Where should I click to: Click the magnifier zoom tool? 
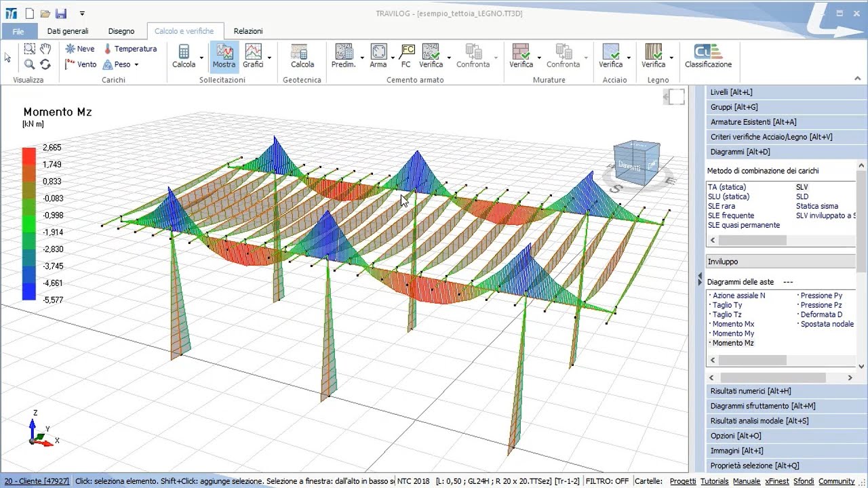pyautogui.click(x=30, y=64)
